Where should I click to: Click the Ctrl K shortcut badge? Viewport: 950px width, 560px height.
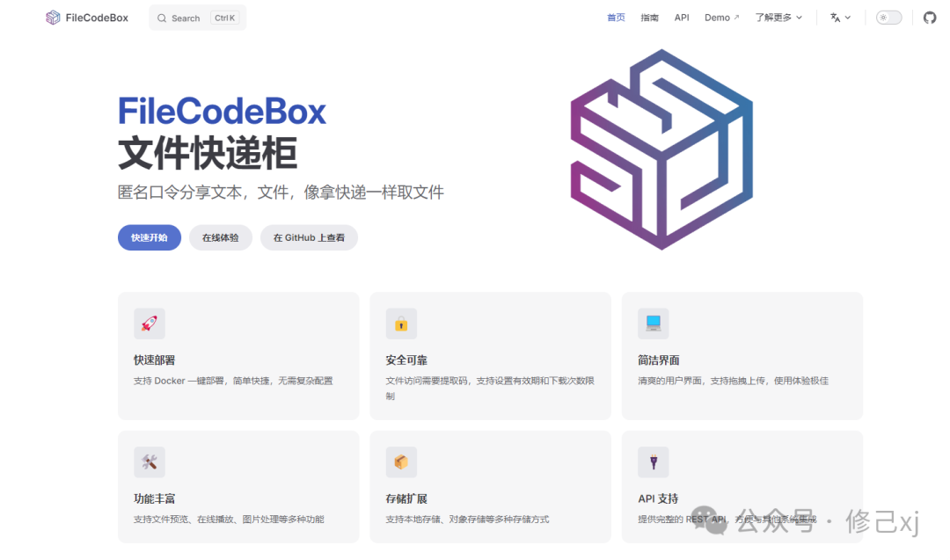[225, 18]
